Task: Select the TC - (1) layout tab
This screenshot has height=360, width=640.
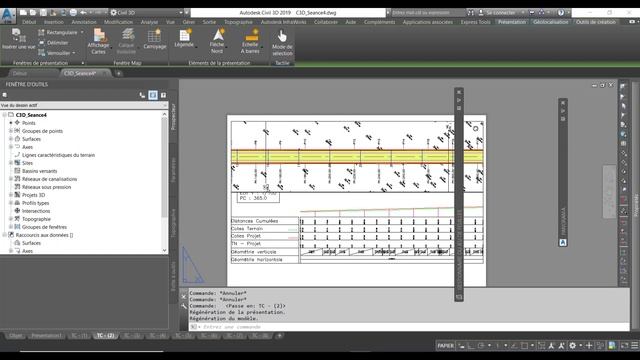Action: pos(79,336)
